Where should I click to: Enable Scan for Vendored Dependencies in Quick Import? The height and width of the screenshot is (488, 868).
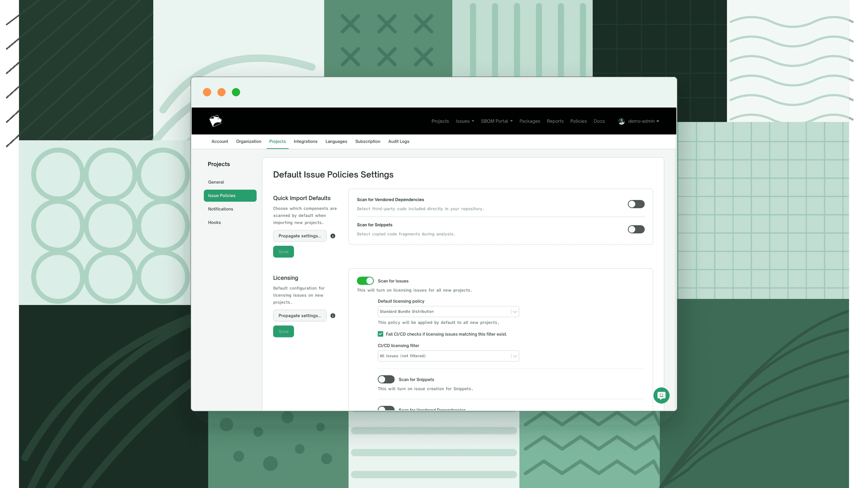[636, 204]
